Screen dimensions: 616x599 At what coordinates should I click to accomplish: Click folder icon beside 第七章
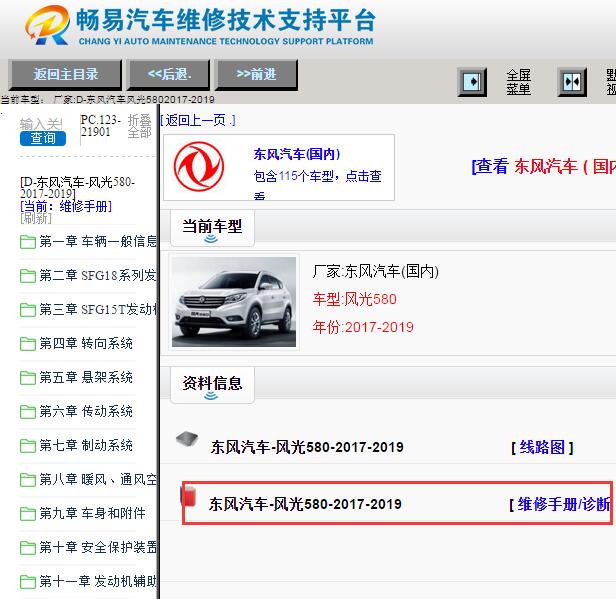coord(28,446)
